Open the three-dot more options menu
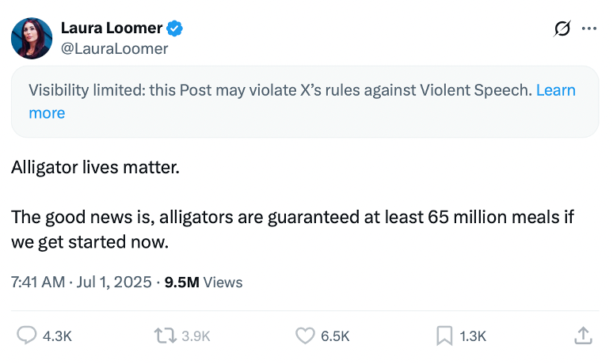The width and height of the screenshot is (613, 364). click(x=589, y=29)
